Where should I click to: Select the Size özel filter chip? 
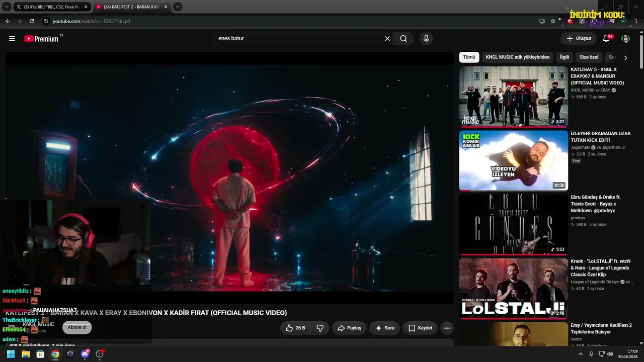coord(589,57)
